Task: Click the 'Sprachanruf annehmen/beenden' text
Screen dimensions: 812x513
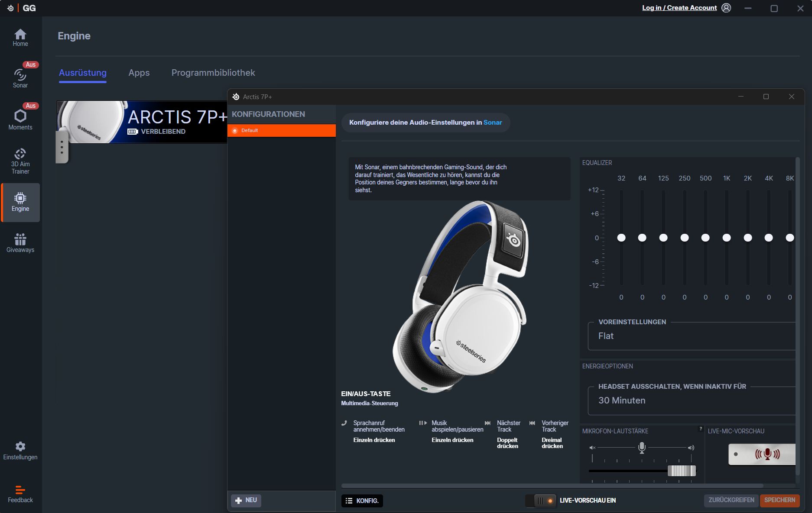Action: [x=379, y=426]
